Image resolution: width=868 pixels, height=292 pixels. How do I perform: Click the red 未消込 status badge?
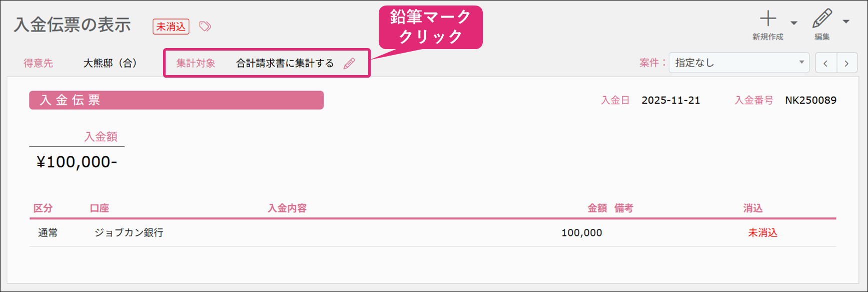[171, 27]
